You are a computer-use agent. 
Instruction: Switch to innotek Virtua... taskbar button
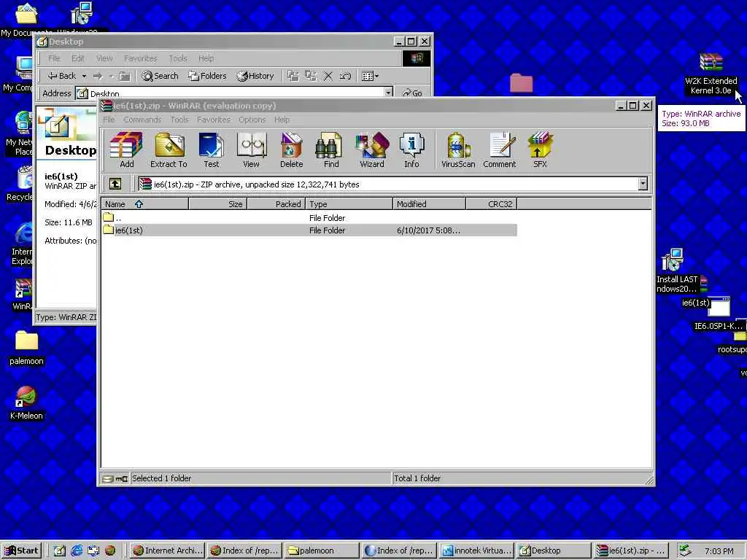pos(476,551)
